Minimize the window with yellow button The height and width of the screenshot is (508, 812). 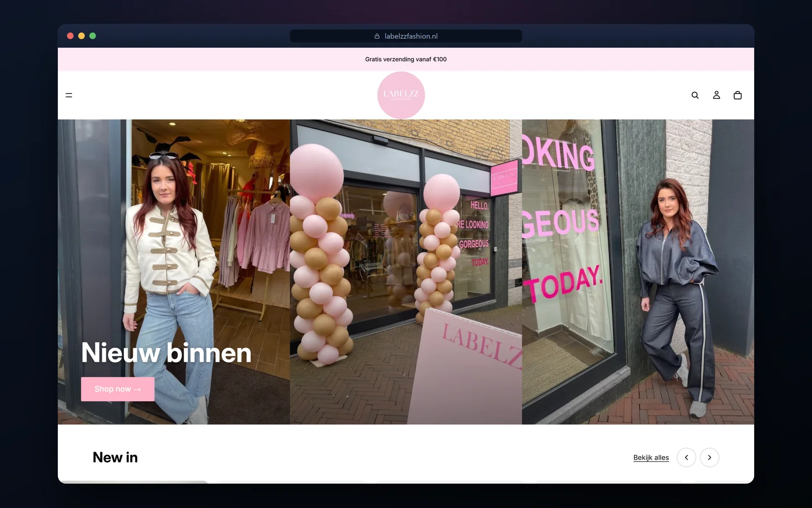[81, 36]
